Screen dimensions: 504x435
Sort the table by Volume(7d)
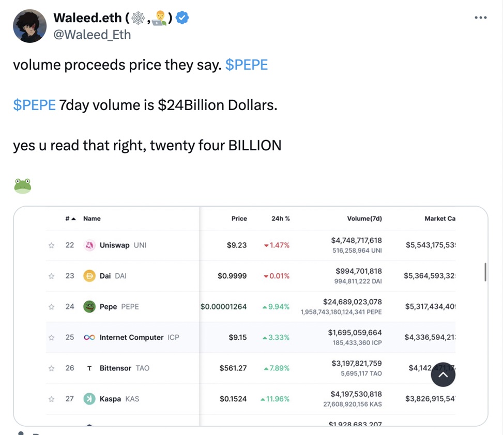coord(364,219)
